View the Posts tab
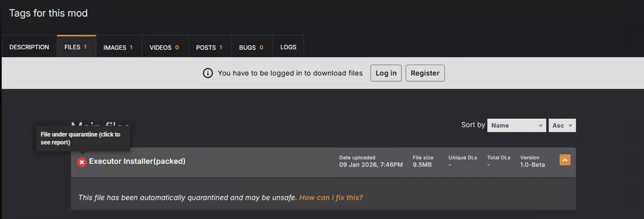 pyautogui.click(x=209, y=47)
